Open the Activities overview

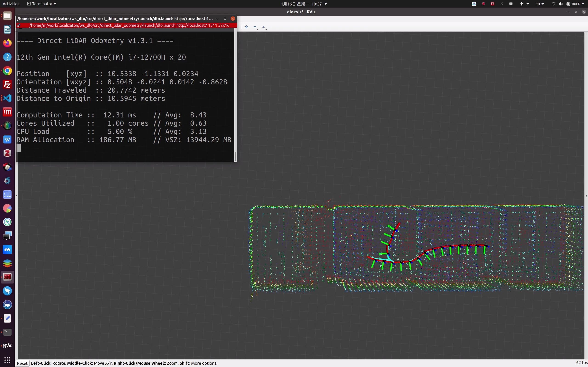tap(11, 4)
